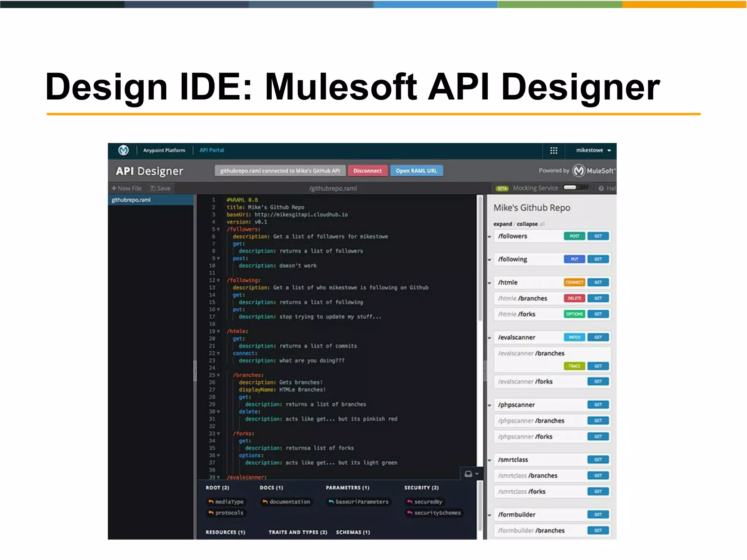Select the ROOT (2) shelf section

coord(217,487)
